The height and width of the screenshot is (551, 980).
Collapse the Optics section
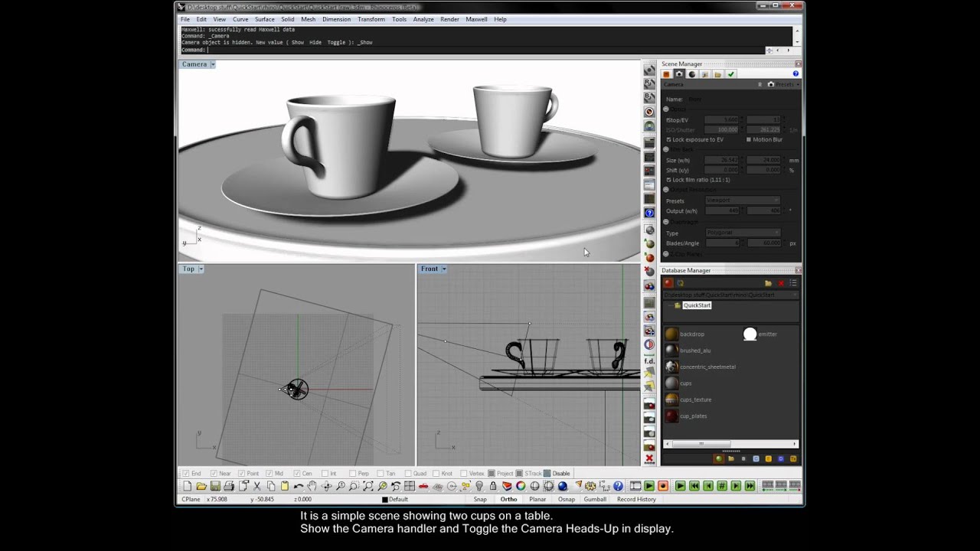pos(665,109)
